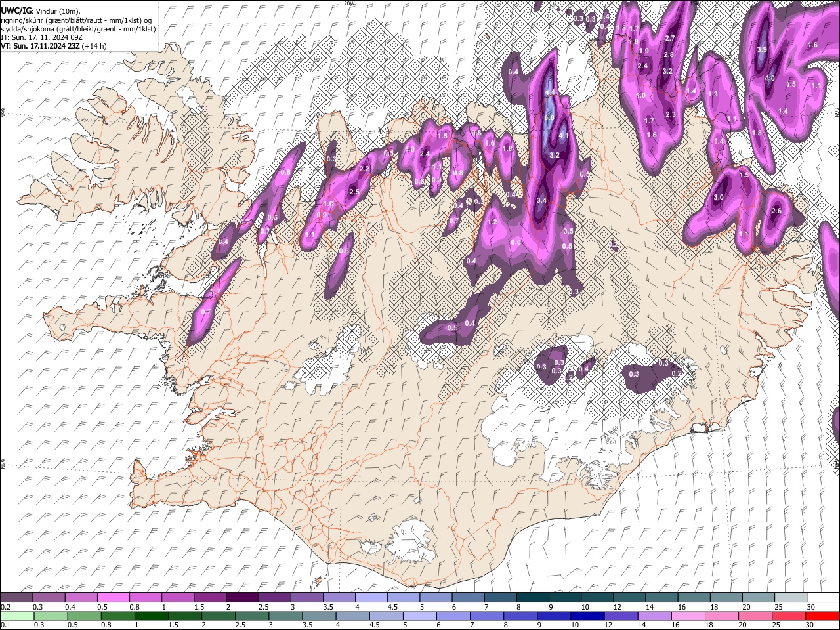
Task: Click the 2.3 value in the northern snow band
Action: [670, 114]
